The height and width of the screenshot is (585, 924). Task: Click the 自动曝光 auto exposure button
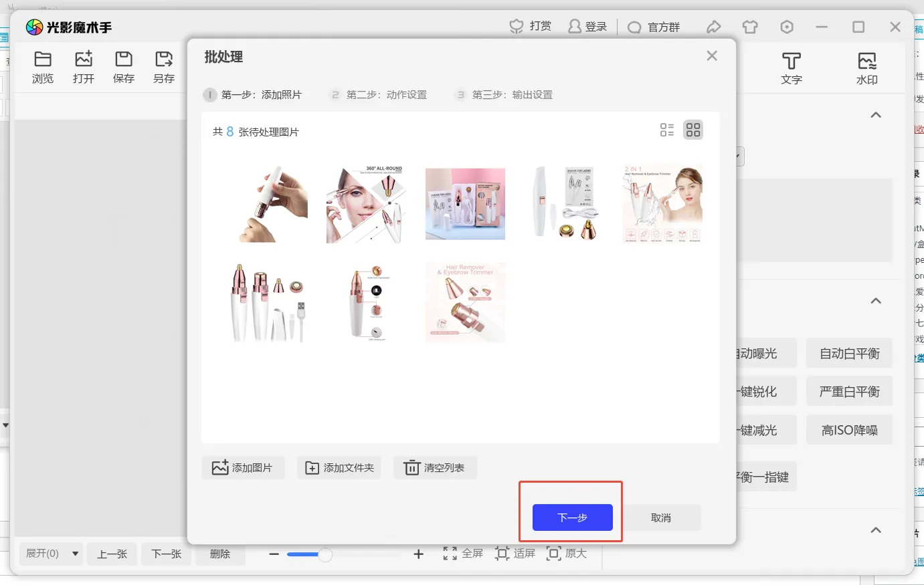pos(765,353)
